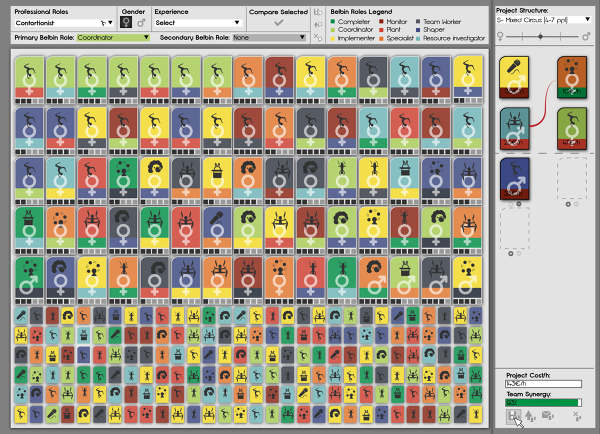
Task: Select orange juggler card in Project Structure
Action: point(572,77)
